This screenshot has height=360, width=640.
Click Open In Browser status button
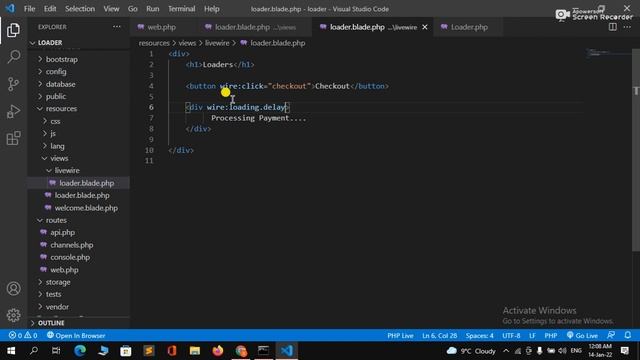76,336
